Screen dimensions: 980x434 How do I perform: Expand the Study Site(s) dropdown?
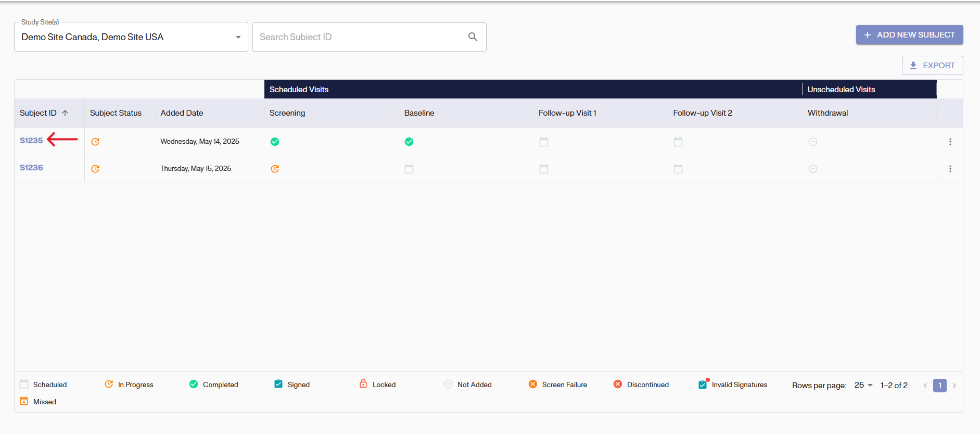click(x=238, y=37)
